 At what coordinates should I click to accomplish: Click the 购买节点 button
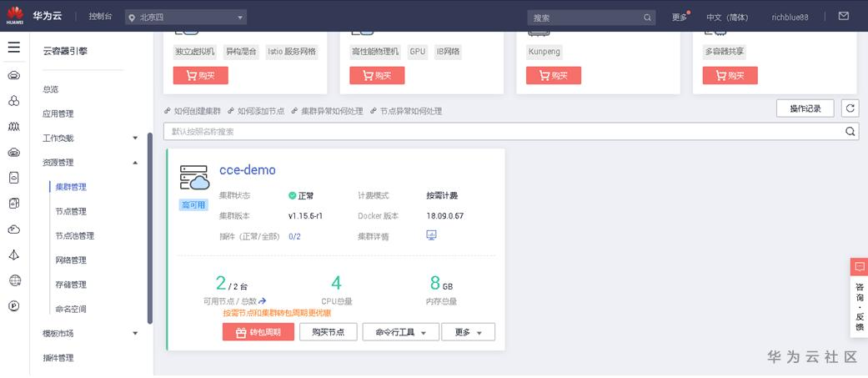(x=329, y=332)
